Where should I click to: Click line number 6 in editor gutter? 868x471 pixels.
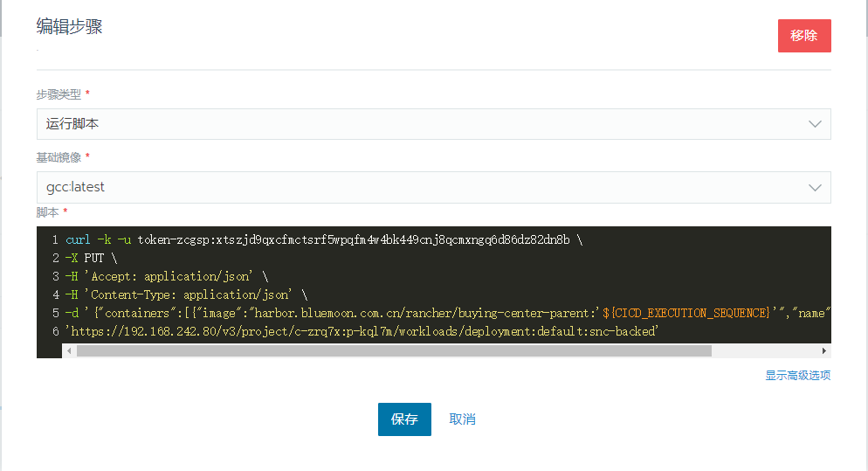[54, 331]
